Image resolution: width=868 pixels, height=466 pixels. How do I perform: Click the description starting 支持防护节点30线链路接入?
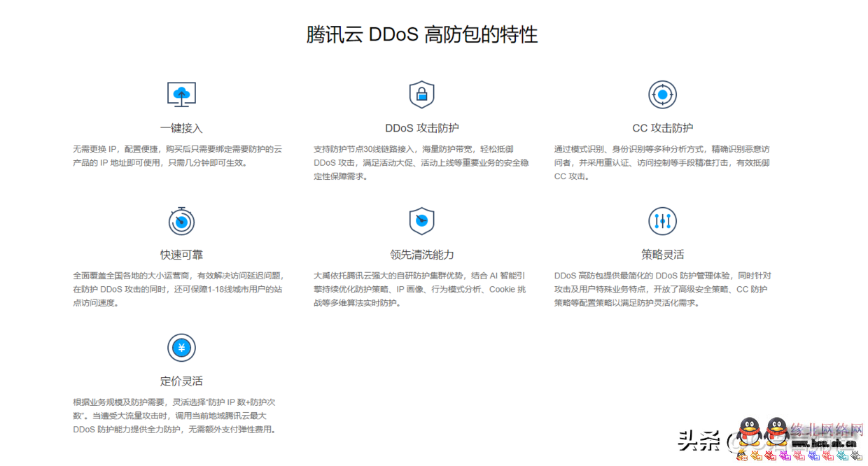click(x=421, y=163)
